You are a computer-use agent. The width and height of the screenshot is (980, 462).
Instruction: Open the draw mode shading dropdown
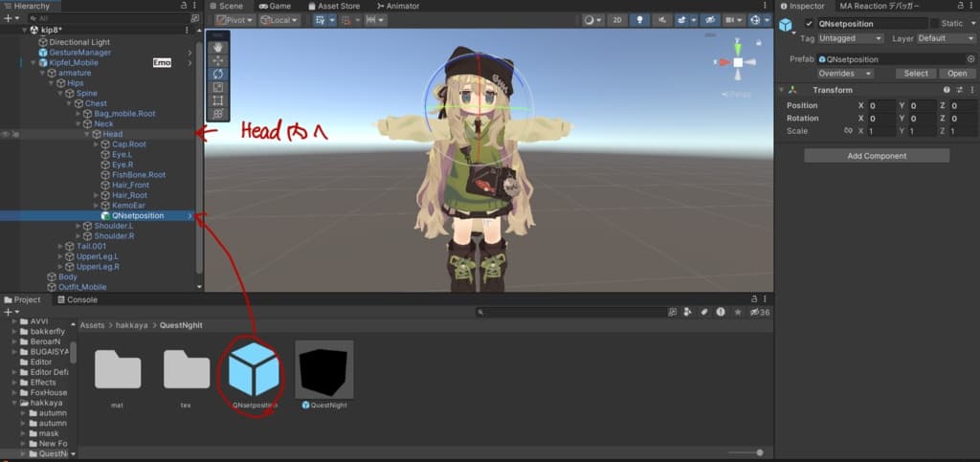pyautogui.click(x=592, y=20)
